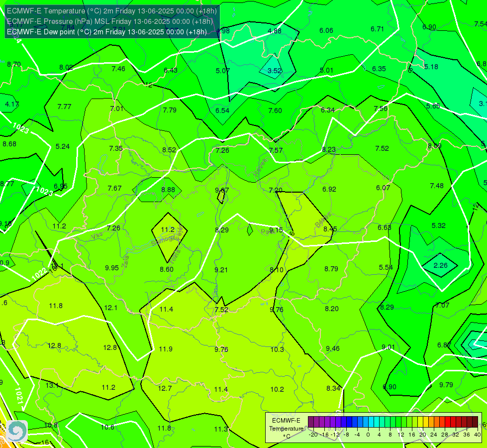Click the 7.48 temperature value
This screenshot has width=487, height=448.
(x=437, y=186)
